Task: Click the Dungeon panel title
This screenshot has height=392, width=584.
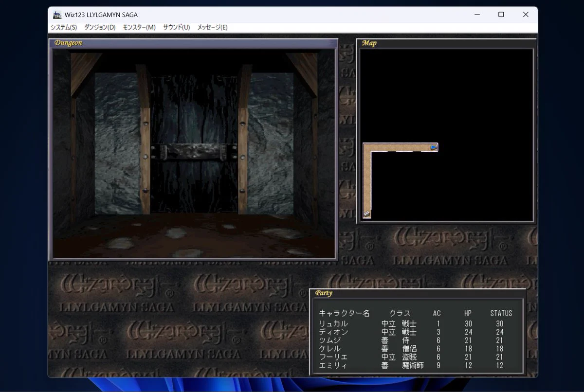Action: 68,43
